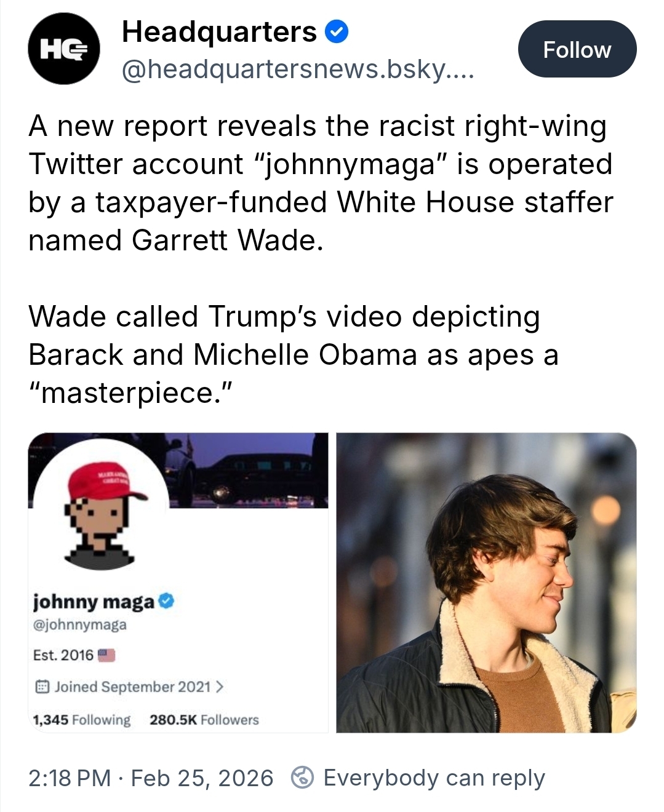Open the johnny maga profile screenshot image
664x812 pixels.
(x=178, y=583)
